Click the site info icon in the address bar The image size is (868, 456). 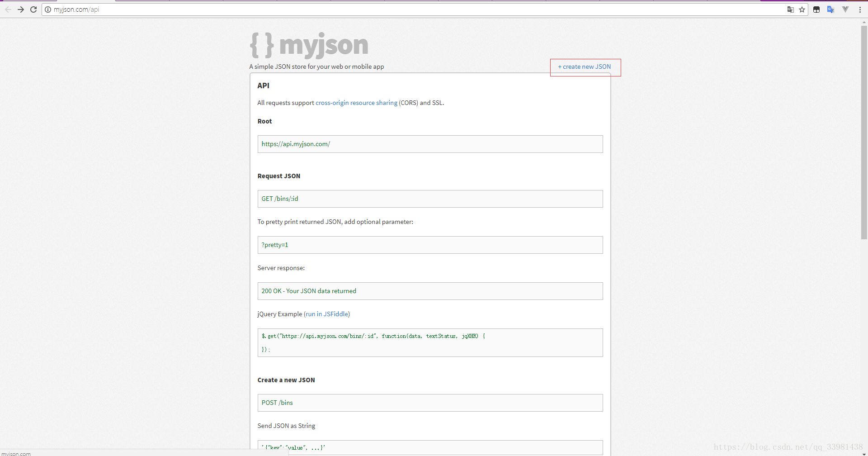tap(48, 9)
